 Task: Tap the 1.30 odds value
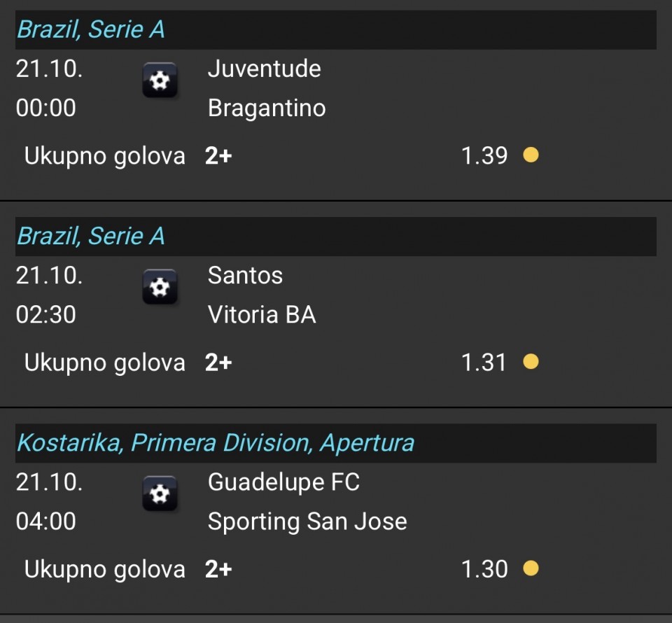click(484, 569)
